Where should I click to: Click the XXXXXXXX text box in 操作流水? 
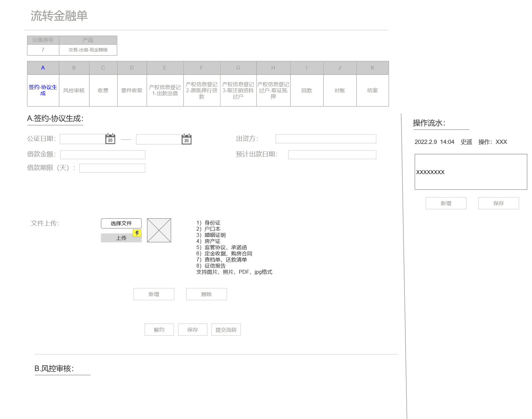[x=471, y=172]
